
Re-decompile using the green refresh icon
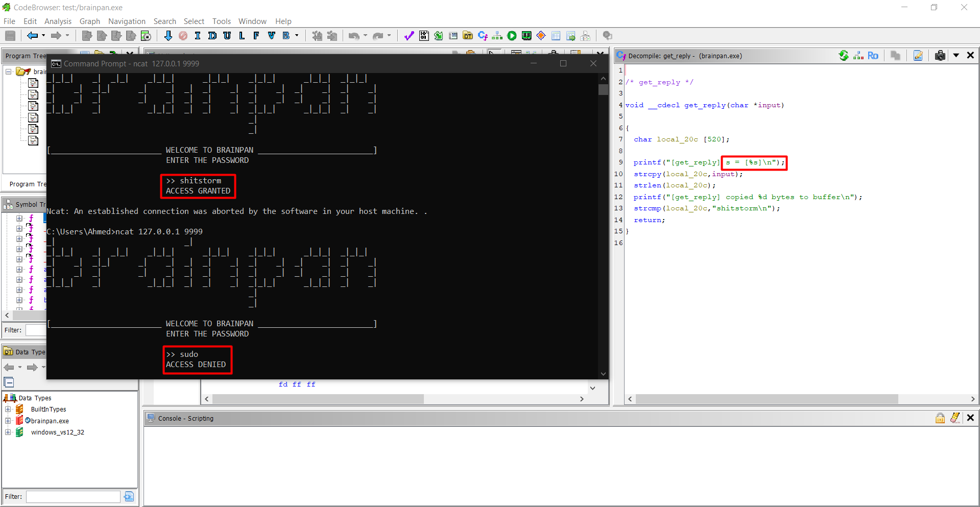click(x=844, y=56)
